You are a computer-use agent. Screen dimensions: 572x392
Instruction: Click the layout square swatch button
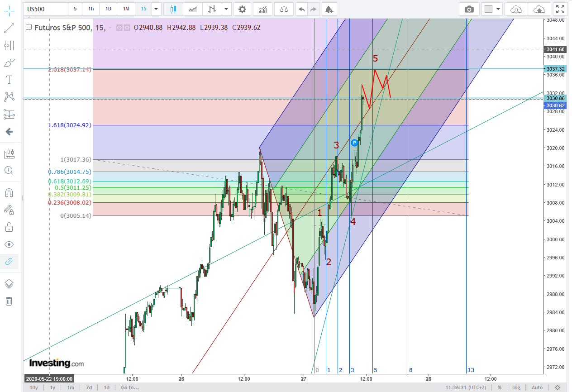pyautogui.click(x=488, y=9)
